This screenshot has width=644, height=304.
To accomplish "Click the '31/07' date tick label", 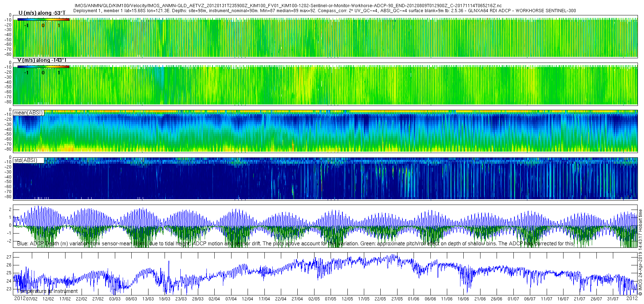I will (613, 299).
